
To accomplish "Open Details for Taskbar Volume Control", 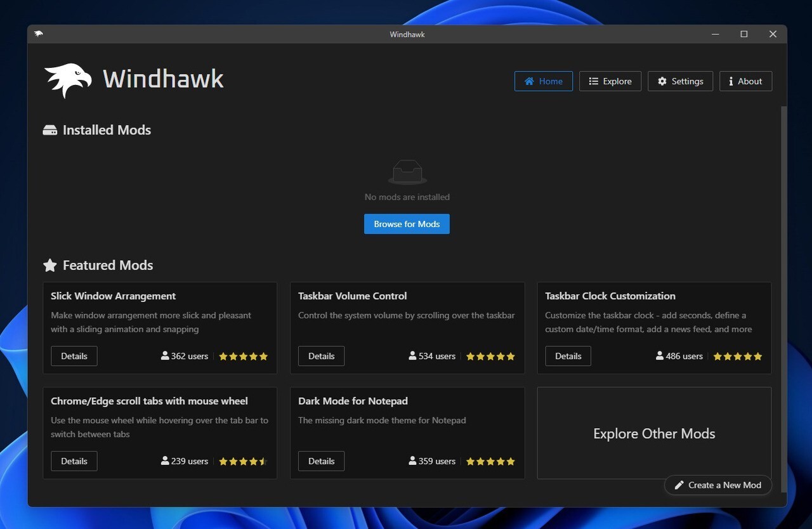I will coord(322,356).
